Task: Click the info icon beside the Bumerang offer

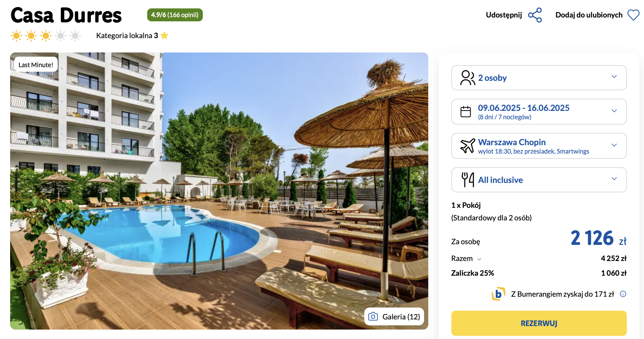Action: pyautogui.click(x=623, y=294)
